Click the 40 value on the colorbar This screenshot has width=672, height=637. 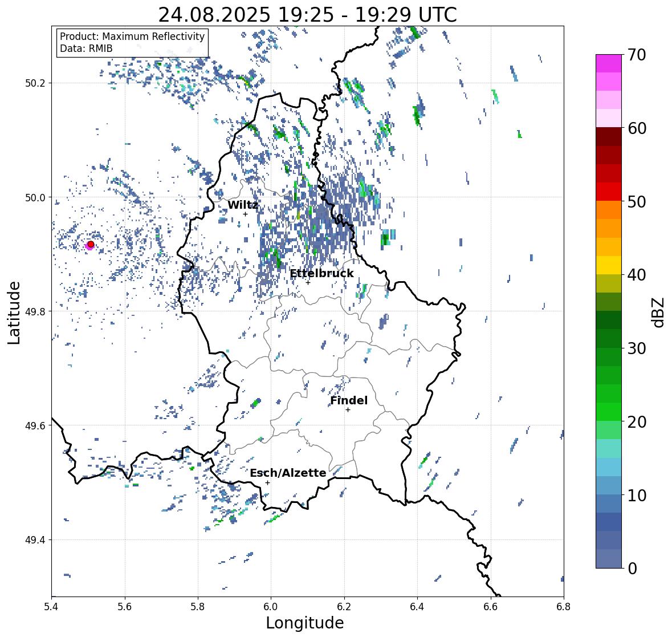(637, 275)
